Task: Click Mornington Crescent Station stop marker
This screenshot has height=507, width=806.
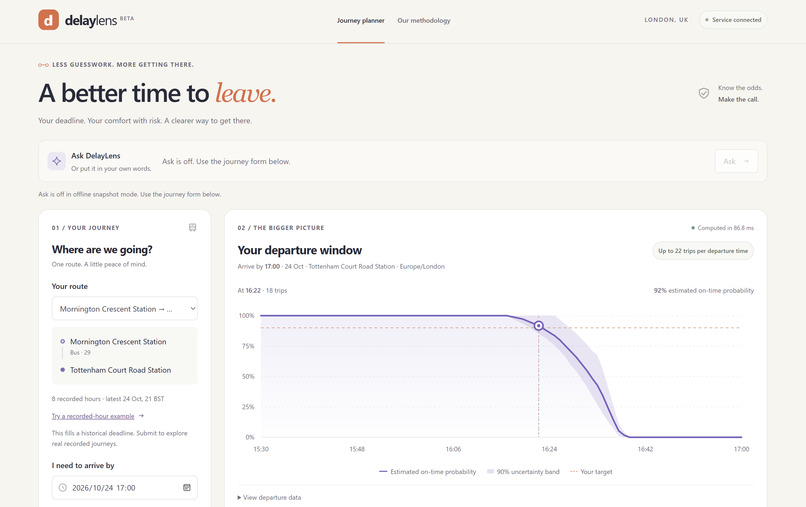Action: [x=63, y=341]
